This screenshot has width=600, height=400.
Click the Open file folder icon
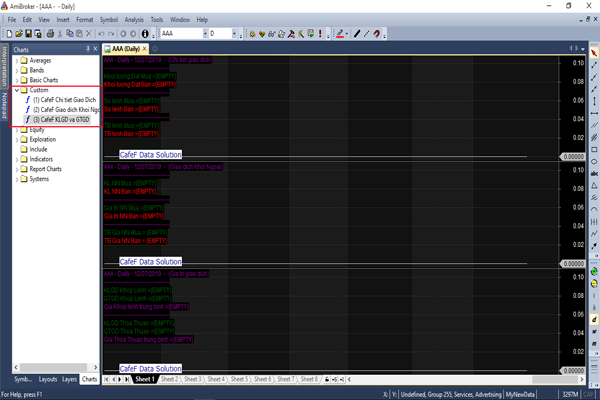pyautogui.click(x=19, y=34)
